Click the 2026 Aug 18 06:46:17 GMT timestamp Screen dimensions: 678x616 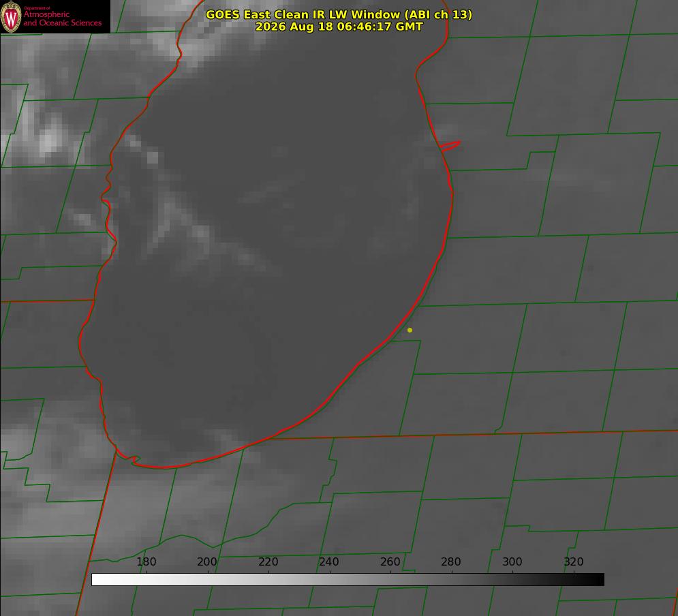(x=339, y=27)
